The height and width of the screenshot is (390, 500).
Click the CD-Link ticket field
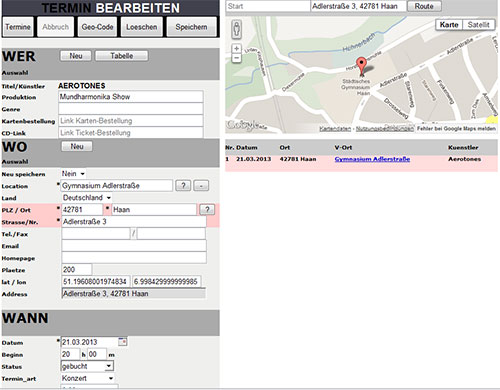click(x=131, y=133)
